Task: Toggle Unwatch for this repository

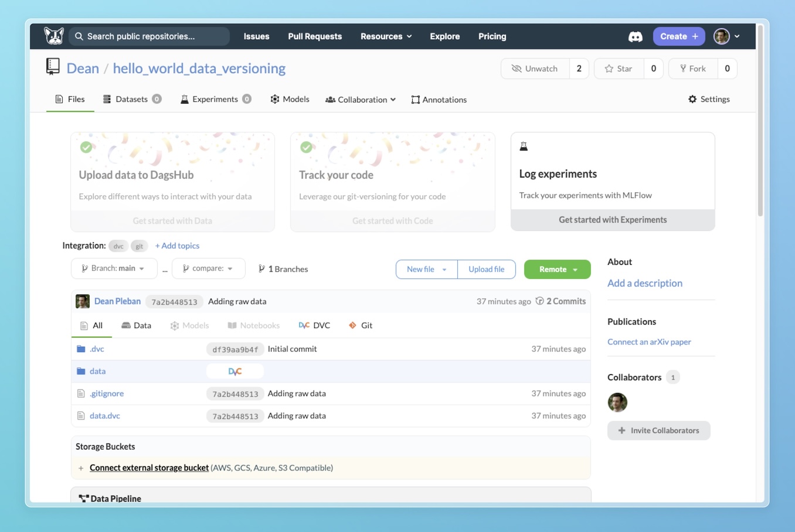Action: 534,68
